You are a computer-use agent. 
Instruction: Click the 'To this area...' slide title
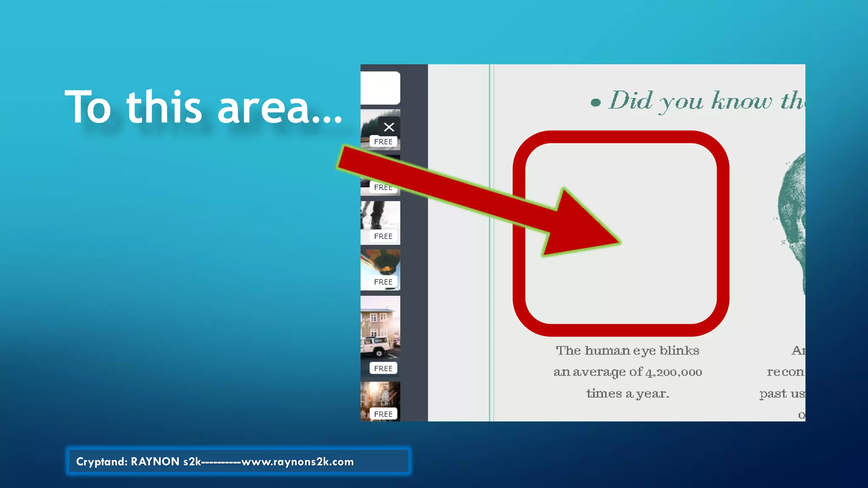tap(203, 107)
